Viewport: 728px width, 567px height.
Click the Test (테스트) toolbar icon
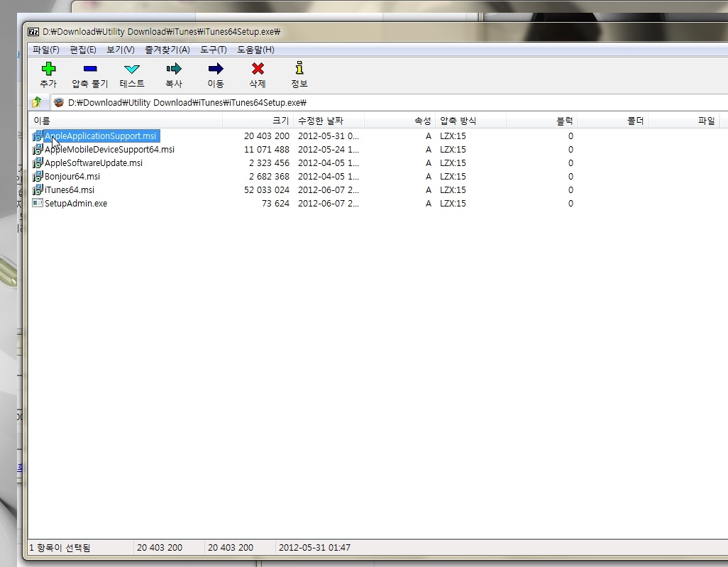click(132, 69)
